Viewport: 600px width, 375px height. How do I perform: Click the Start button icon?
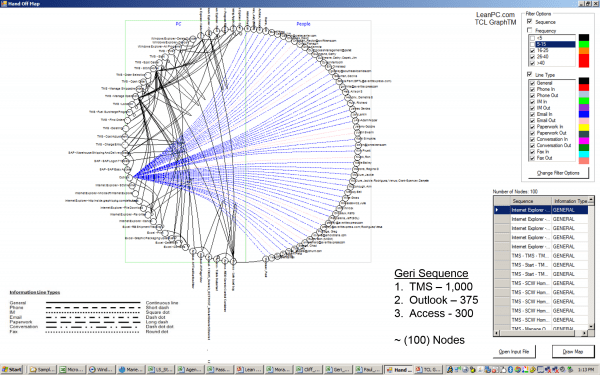[5, 370]
